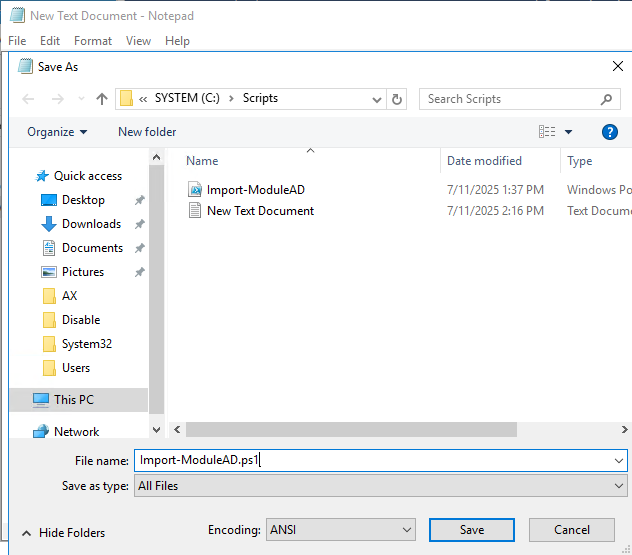This screenshot has height=555, width=632.
Task: Expand chevron after SYSTEM (C:) breadcrumb
Action: click(x=231, y=99)
